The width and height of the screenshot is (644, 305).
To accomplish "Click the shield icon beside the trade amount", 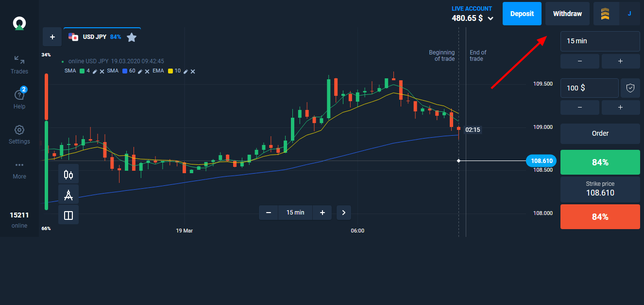I will coord(630,88).
